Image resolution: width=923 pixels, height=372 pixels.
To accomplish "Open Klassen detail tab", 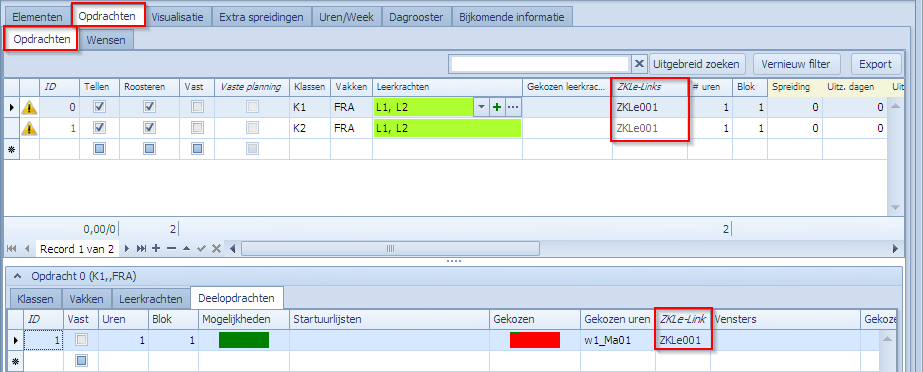I will click(x=36, y=298).
